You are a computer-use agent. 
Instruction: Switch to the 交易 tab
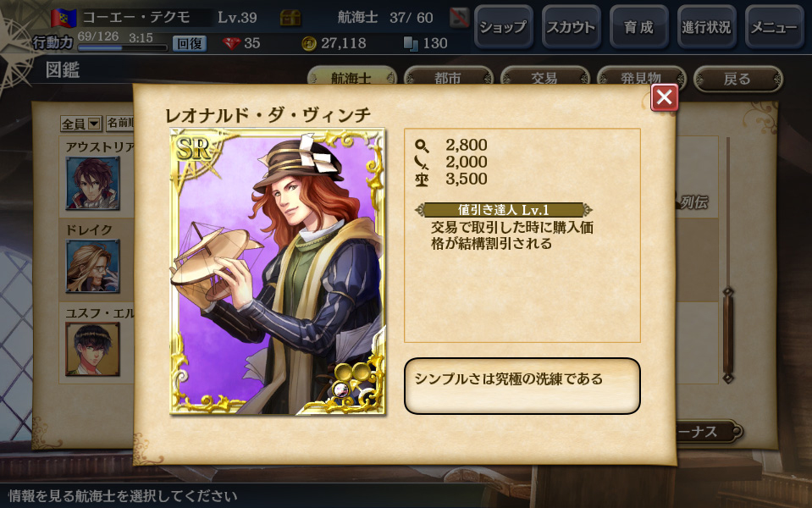coord(544,78)
